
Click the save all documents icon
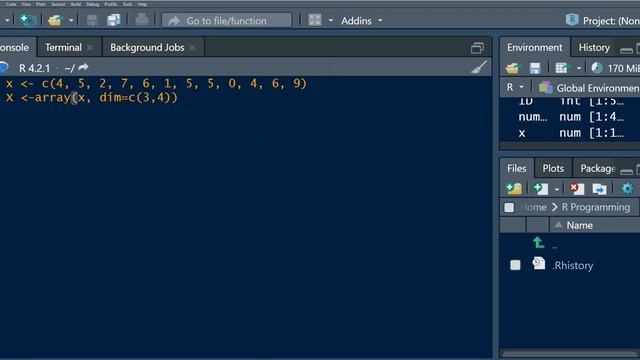pyautogui.click(x=113, y=20)
